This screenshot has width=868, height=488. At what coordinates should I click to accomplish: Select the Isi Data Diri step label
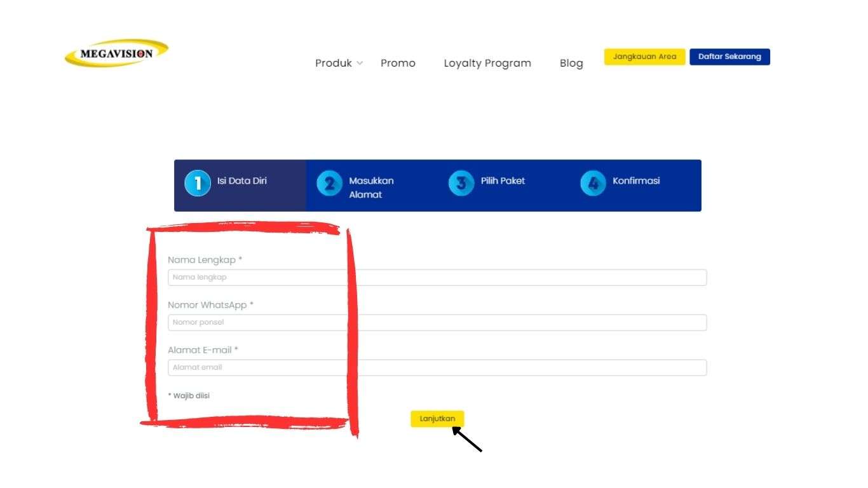point(242,180)
